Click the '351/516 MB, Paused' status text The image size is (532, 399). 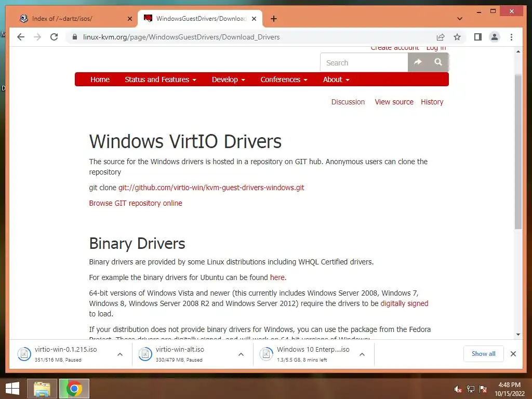[58, 360]
